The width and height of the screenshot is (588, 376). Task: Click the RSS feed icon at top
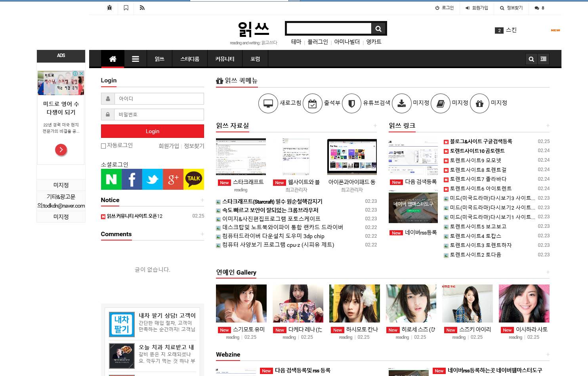point(142,8)
